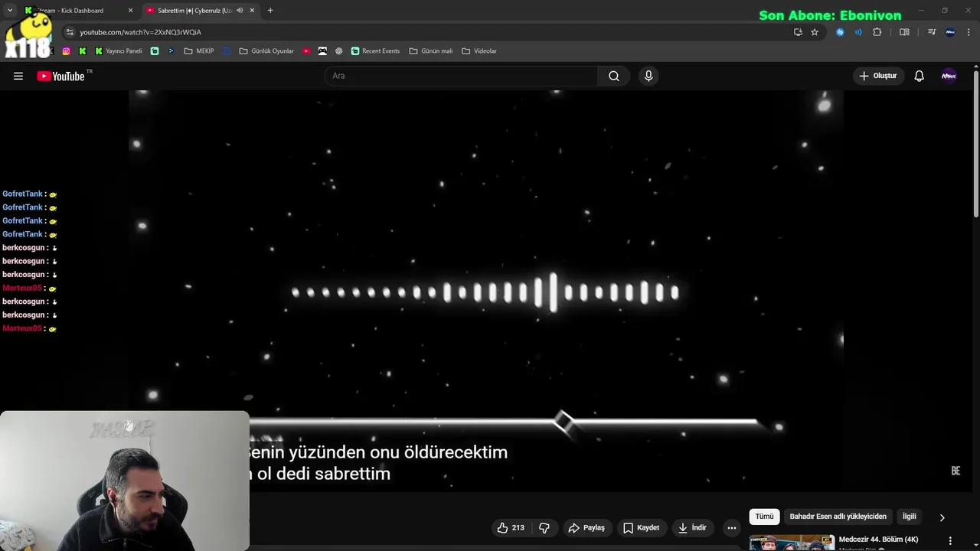Open more actions menu beside İndir
The height and width of the screenshot is (551, 980).
point(732,527)
